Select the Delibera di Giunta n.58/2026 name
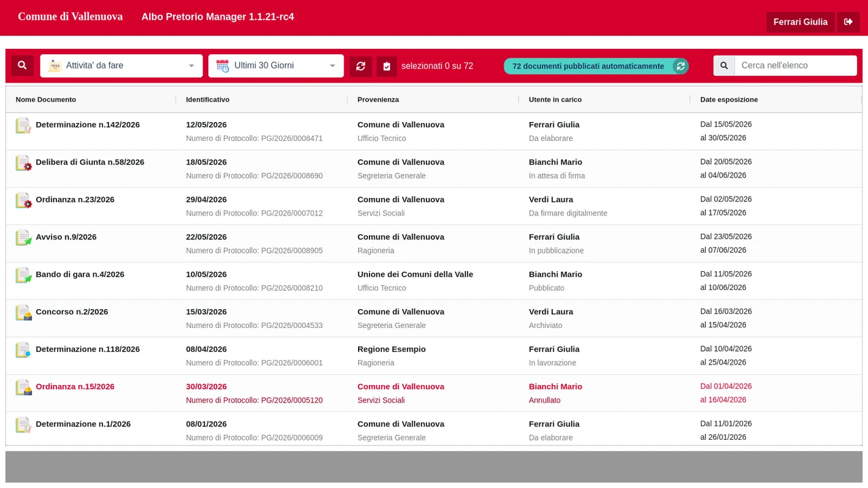Image resolution: width=868 pixels, height=488 pixels. (90, 162)
